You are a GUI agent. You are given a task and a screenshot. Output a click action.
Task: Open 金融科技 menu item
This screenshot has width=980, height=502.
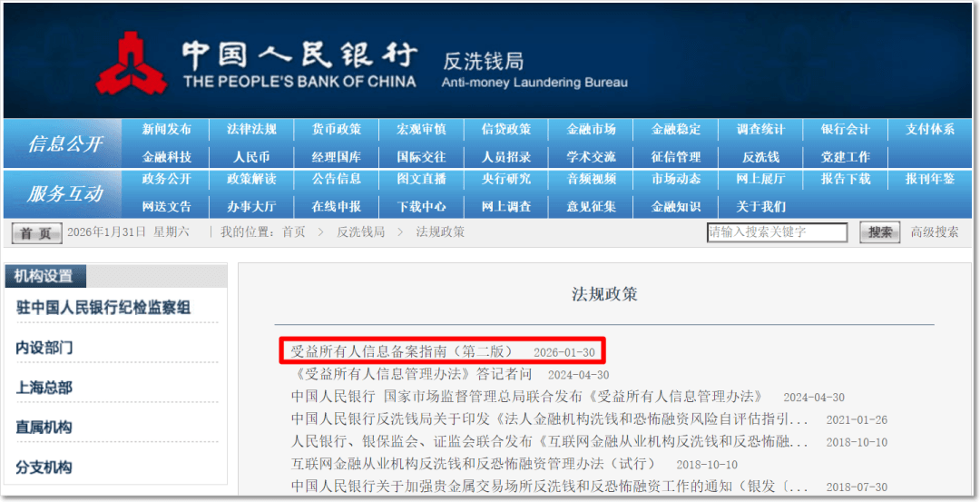click(x=166, y=157)
